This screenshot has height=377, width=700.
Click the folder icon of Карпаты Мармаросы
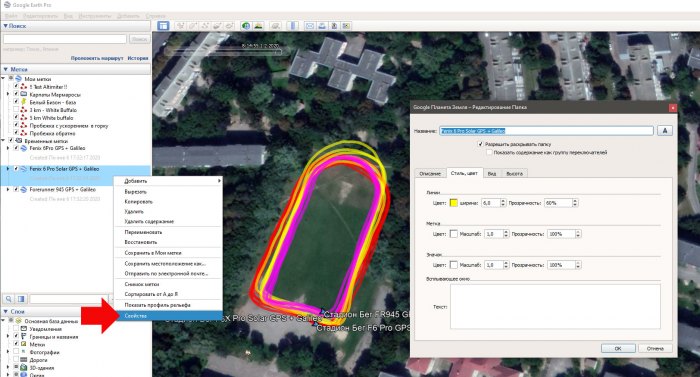tap(24, 94)
